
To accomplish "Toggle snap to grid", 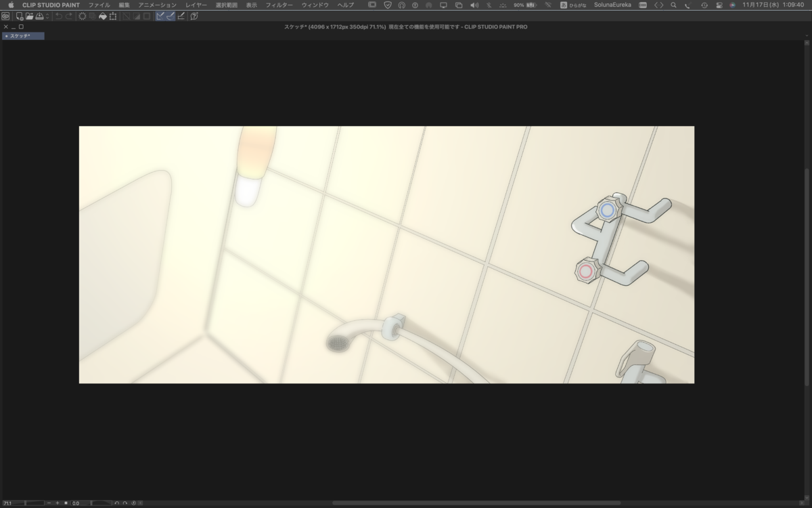I will [181, 16].
